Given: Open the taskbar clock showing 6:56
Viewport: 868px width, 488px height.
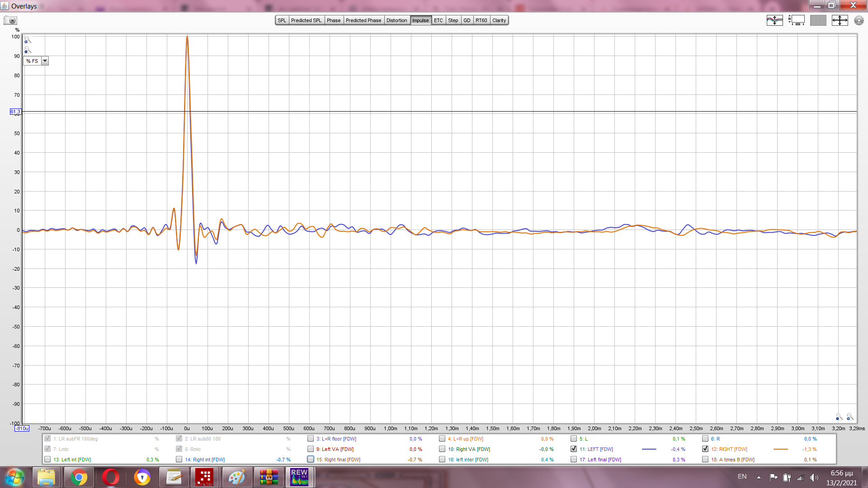Looking at the screenshot, I should [x=841, y=478].
